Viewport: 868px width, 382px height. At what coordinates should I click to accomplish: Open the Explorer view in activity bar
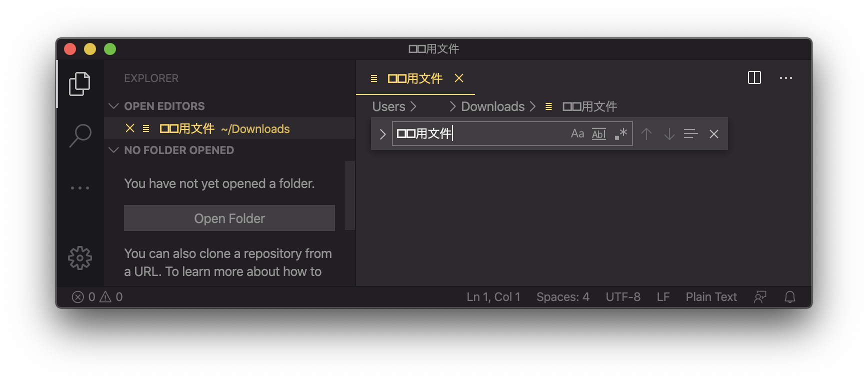coord(80,83)
